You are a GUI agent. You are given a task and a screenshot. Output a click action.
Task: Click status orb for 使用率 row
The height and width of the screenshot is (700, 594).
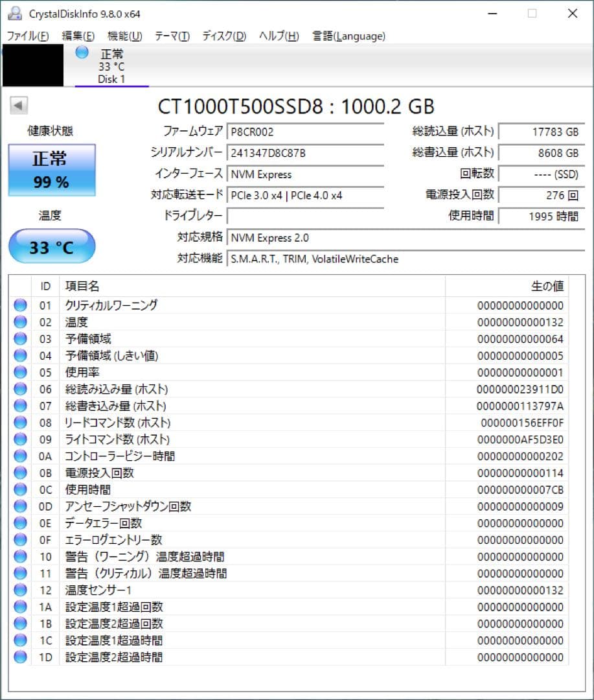point(20,372)
